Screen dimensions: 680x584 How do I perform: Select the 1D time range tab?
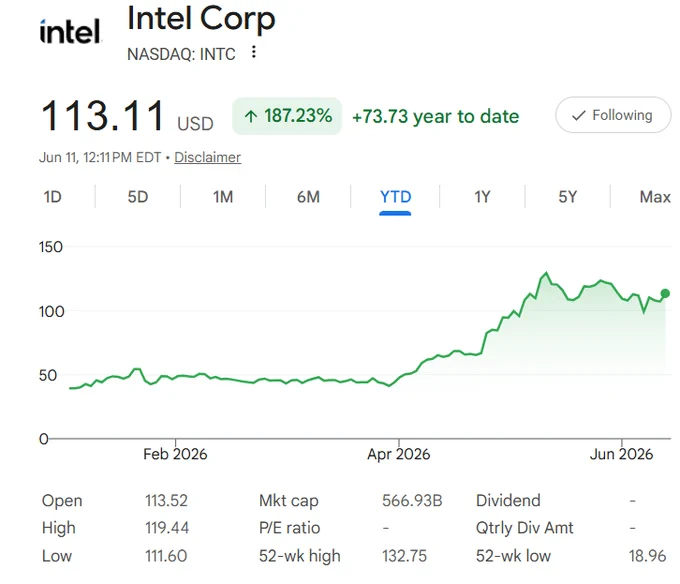pyautogui.click(x=52, y=197)
